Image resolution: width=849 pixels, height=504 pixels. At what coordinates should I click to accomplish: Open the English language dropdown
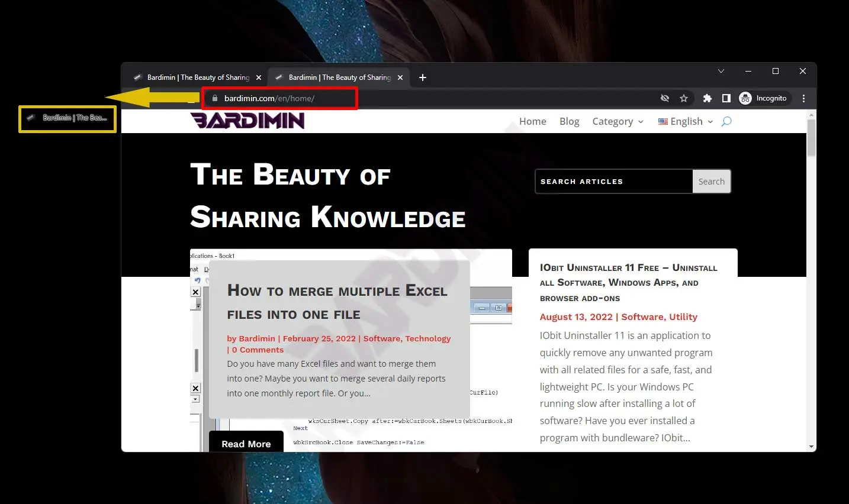pos(686,121)
